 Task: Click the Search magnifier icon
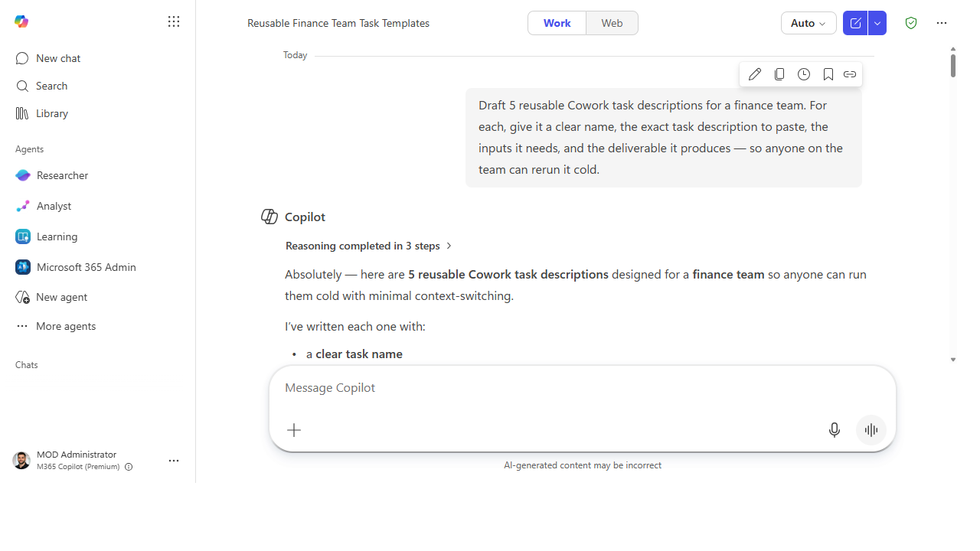22,86
